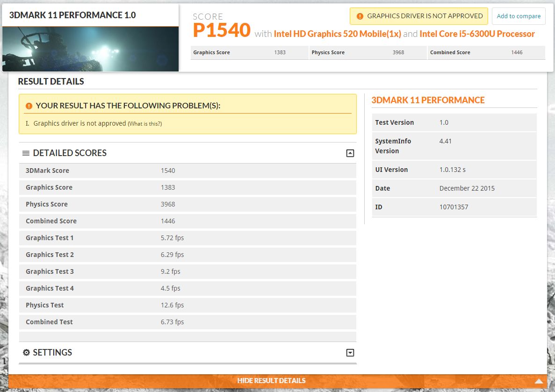Click the P1540 score value
Screen dimensions: 555x392
(x=222, y=31)
